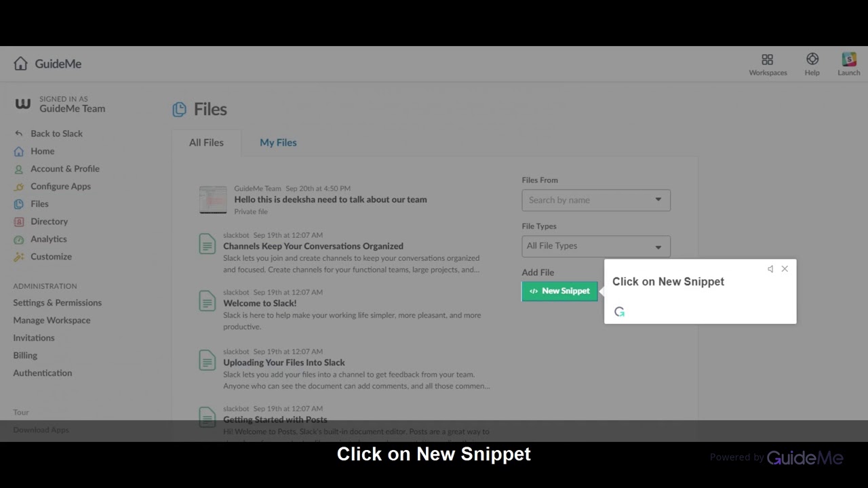Click the Home sidebar icon
868x488 pixels.
[18, 151]
